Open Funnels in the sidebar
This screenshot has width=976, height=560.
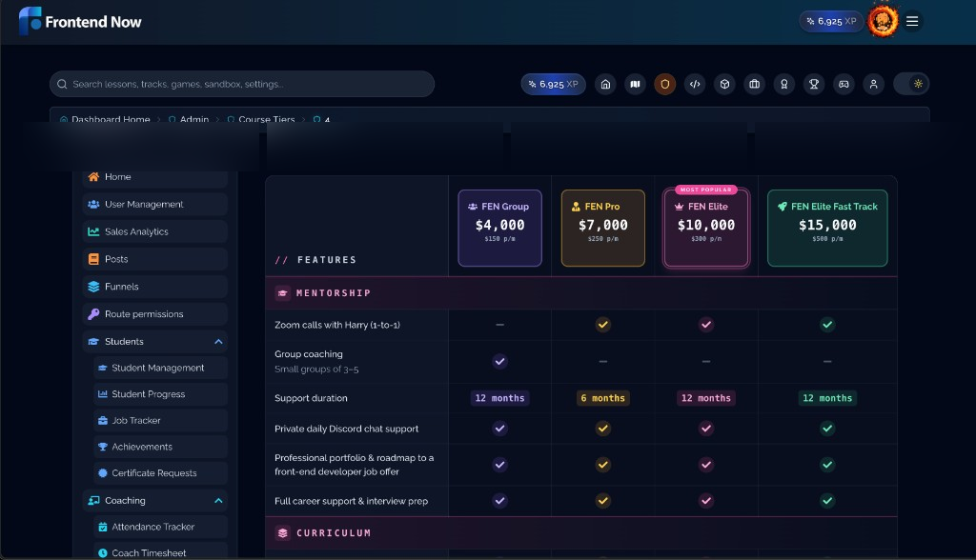pyautogui.click(x=155, y=287)
